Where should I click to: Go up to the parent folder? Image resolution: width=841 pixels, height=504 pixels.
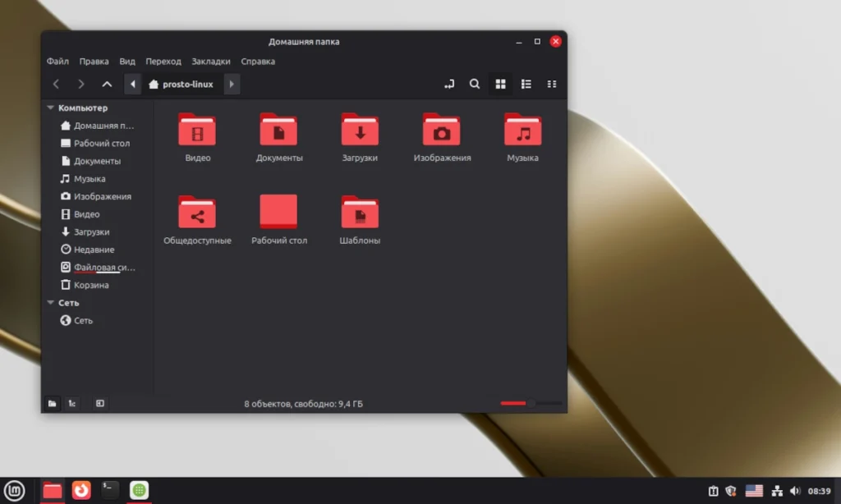pos(107,85)
